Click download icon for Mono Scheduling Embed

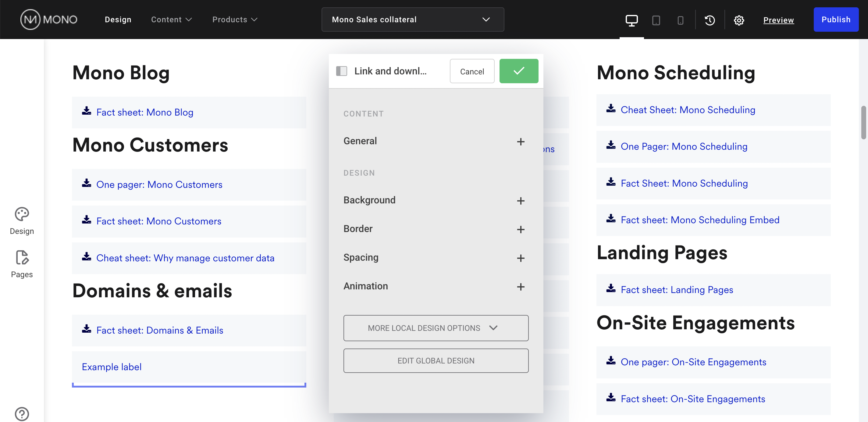click(611, 218)
